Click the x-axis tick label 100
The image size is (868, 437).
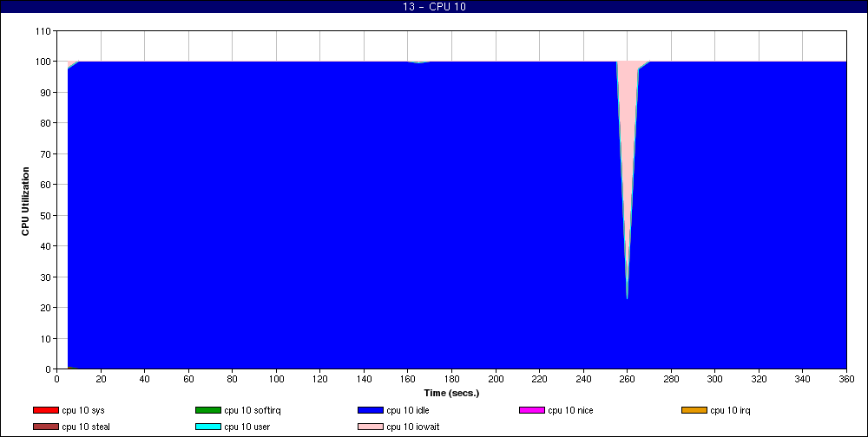coord(276,380)
